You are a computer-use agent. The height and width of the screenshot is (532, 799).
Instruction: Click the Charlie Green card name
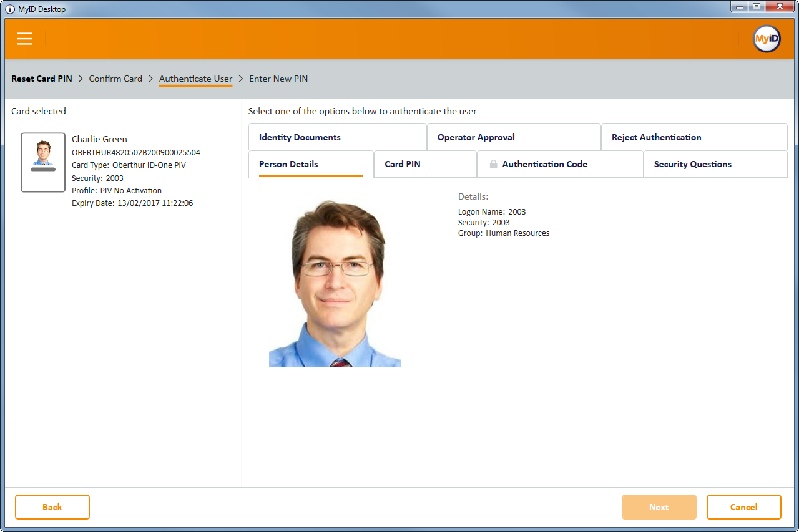(x=99, y=139)
